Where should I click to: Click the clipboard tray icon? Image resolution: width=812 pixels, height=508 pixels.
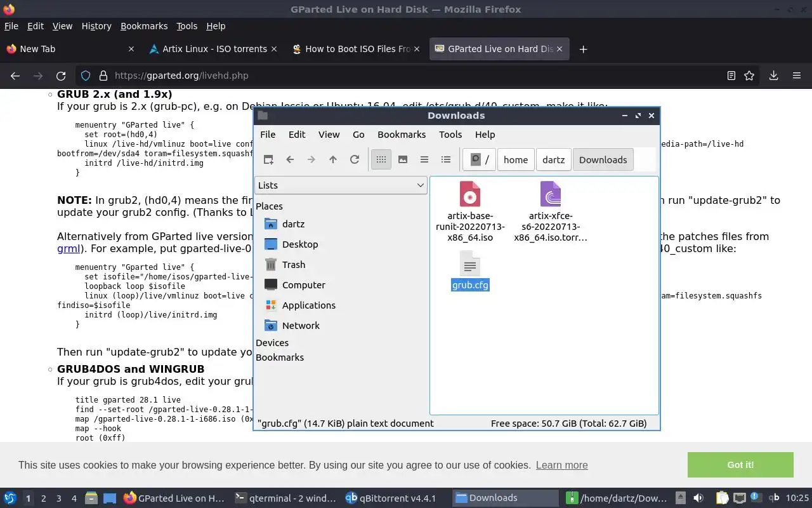click(x=722, y=498)
